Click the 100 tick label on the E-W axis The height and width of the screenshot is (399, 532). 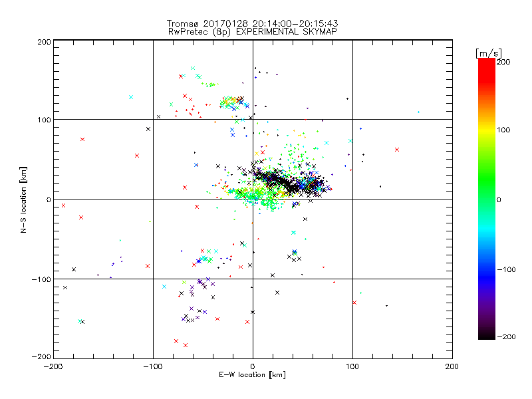[x=352, y=366]
